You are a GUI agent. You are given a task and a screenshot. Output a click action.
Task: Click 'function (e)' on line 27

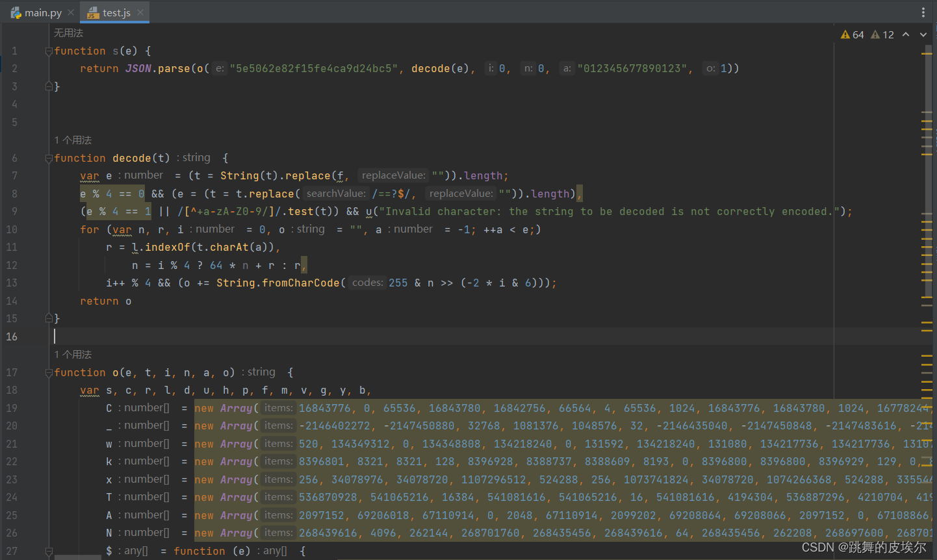pyautogui.click(x=212, y=551)
